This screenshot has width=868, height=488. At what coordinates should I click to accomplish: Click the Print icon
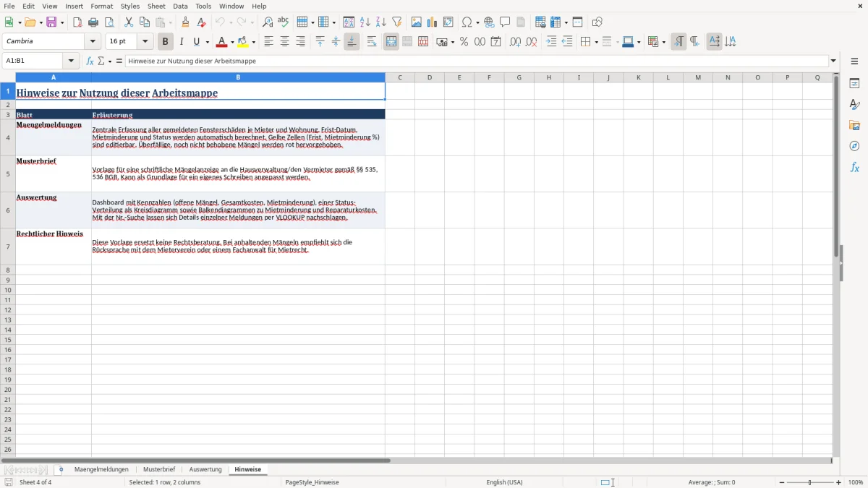[x=93, y=22]
